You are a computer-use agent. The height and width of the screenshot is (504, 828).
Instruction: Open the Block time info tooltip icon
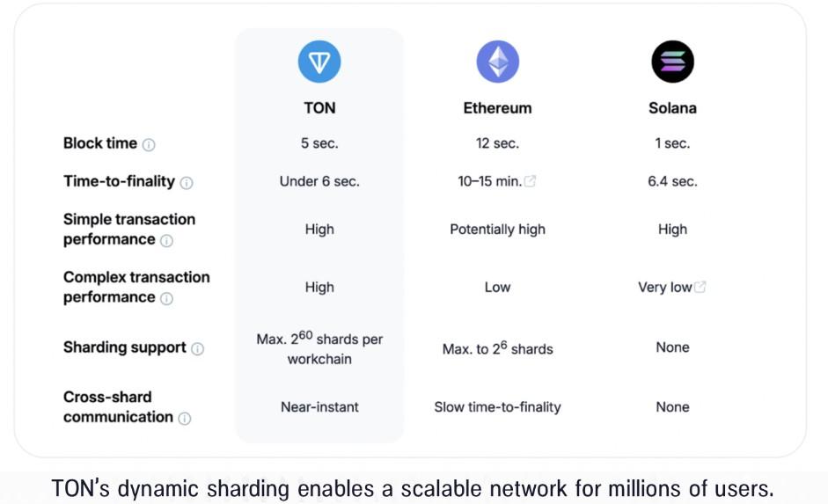click(149, 144)
